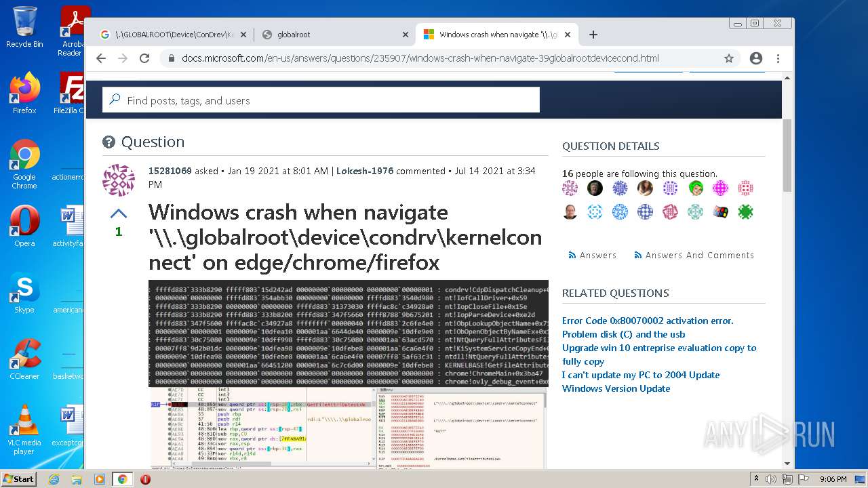Screen dimensions: 868x488
Task: Open user profile 15281069
Action: point(170,171)
